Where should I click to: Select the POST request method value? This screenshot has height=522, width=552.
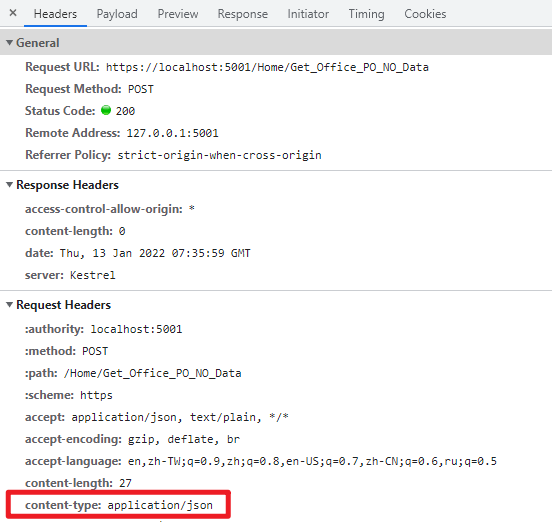140,89
